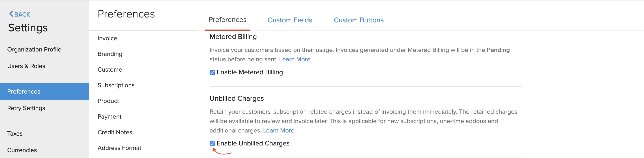Select Invoice preferences
This screenshot has height=158, width=644.
click(x=107, y=38)
